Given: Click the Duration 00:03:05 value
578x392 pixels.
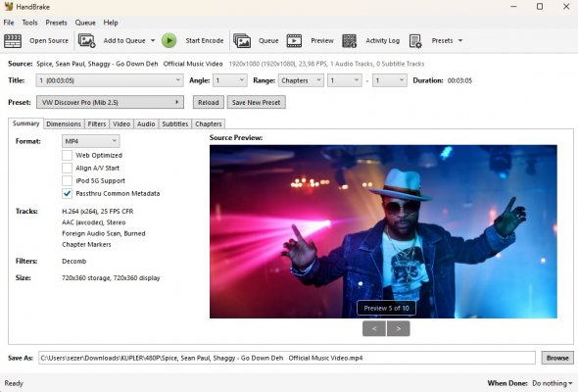Looking at the screenshot, I should [459, 80].
